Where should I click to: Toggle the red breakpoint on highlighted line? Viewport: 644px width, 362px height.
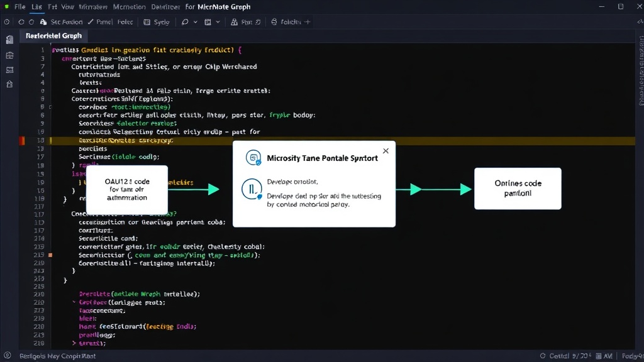[x=22, y=140]
